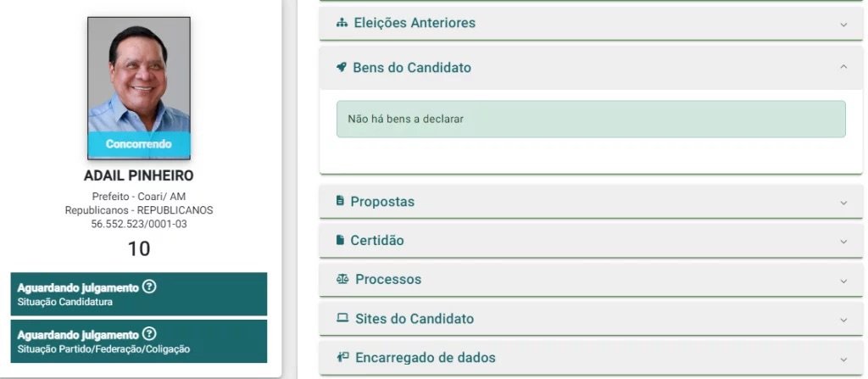
Task: Click the rocket icon beside Bens do Candidato
Action: tap(342, 67)
